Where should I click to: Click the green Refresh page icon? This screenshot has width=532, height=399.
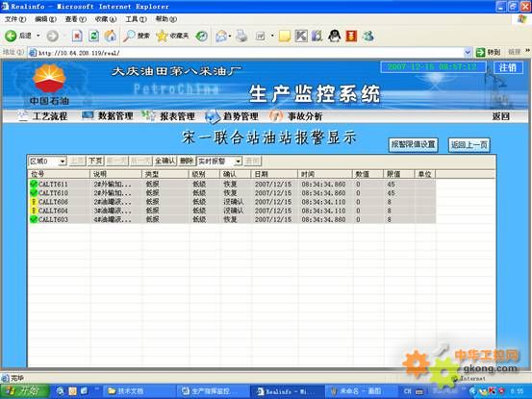click(x=93, y=36)
